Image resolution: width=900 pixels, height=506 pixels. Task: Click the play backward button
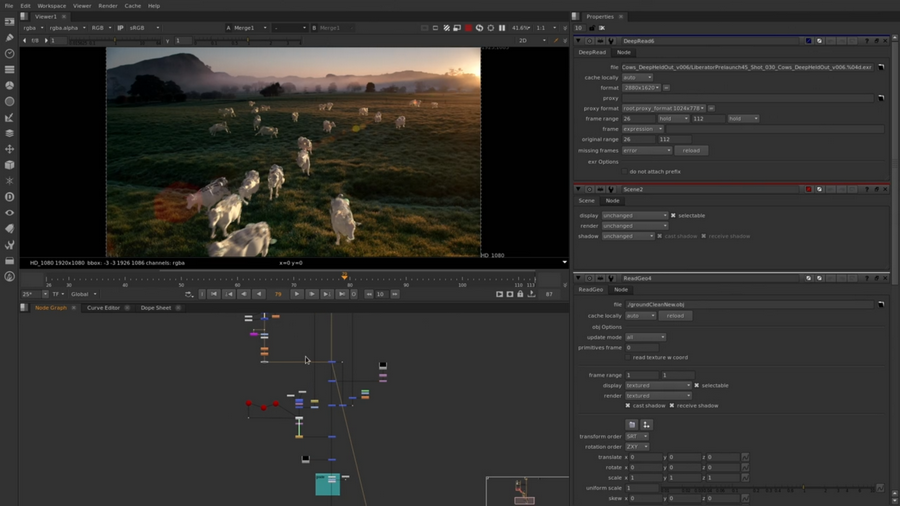[258, 294]
